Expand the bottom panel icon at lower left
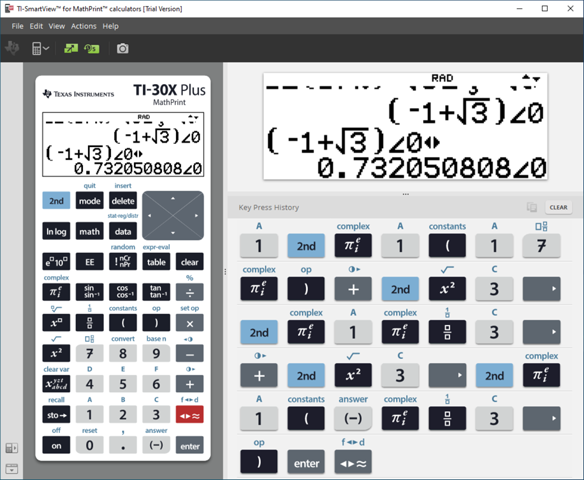 [12, 469]
